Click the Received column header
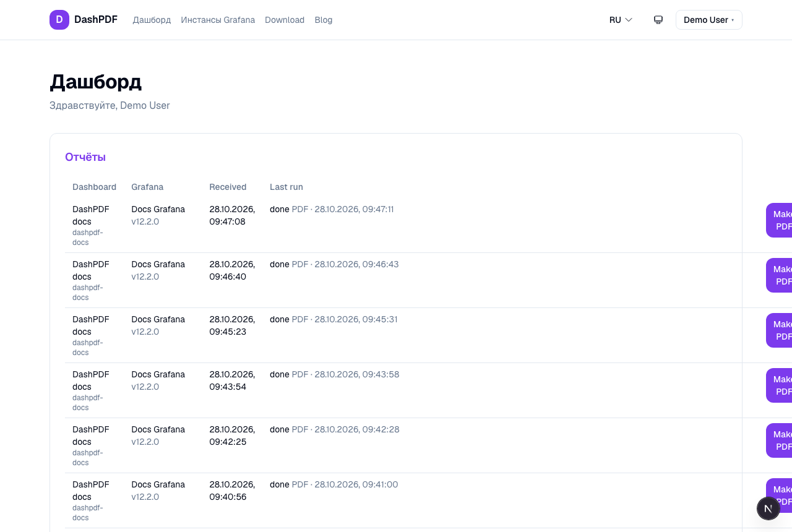 [x=228, y=187]
